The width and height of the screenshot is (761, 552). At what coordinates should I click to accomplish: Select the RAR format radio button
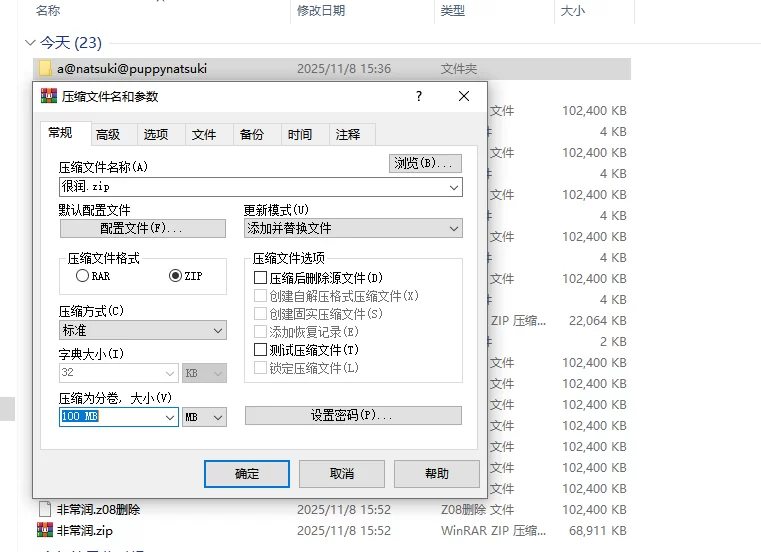(82, 276)
